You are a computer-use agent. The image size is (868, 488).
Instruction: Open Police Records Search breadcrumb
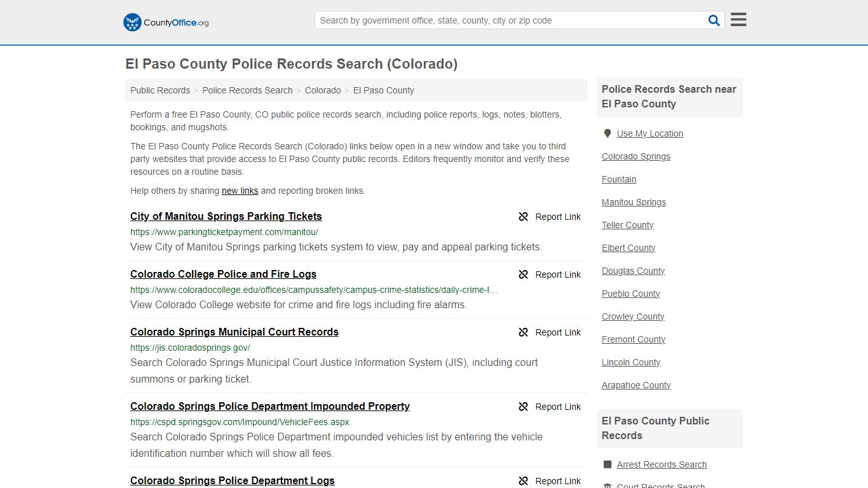tap(247, 90)
